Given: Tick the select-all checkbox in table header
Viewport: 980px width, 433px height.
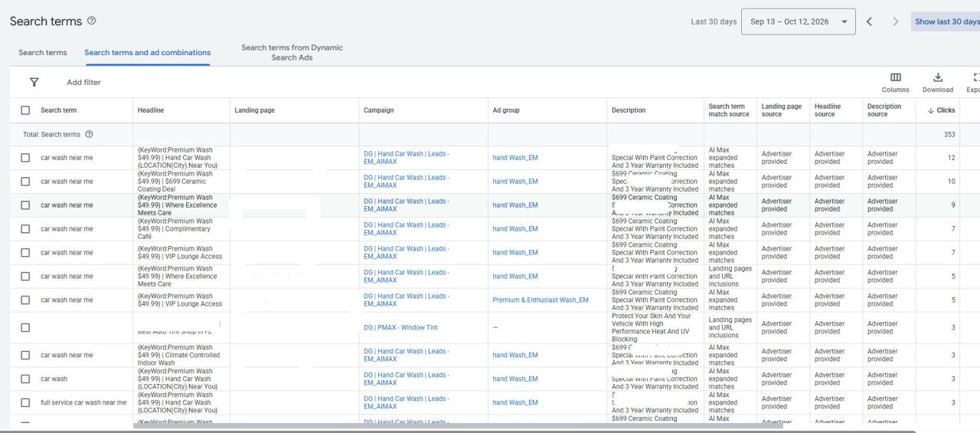Looking at the screenshot, I should point(25,110).
